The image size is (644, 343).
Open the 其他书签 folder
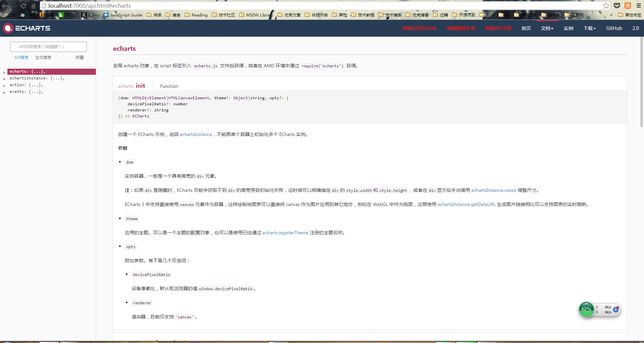(630, 15)
